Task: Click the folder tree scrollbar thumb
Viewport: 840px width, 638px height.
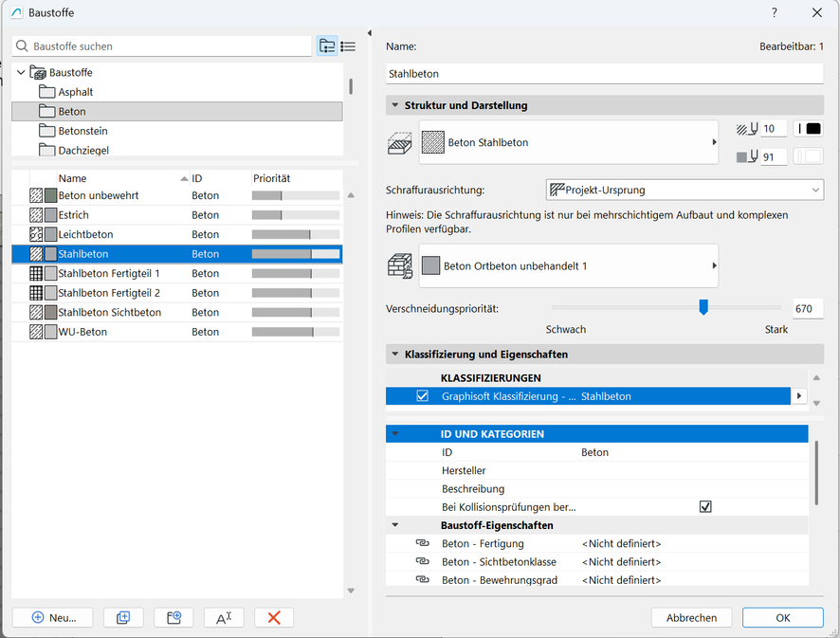Action: [351, 86]
